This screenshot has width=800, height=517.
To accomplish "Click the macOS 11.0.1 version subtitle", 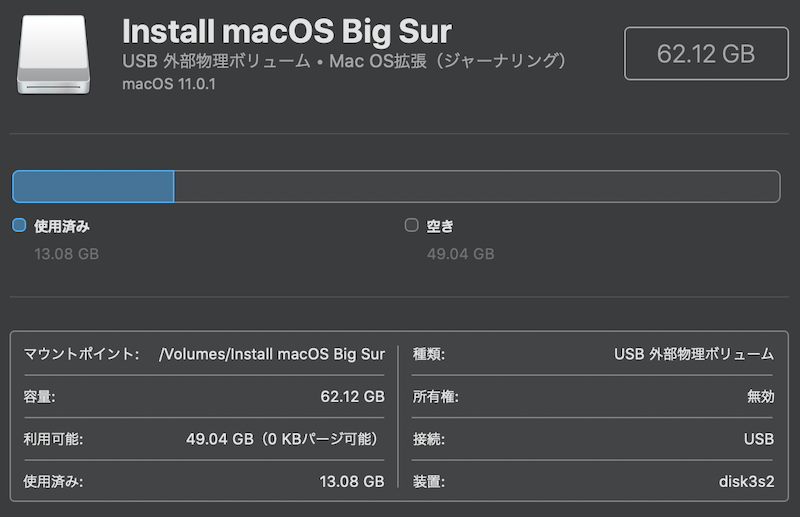I will tap(169, 84).
